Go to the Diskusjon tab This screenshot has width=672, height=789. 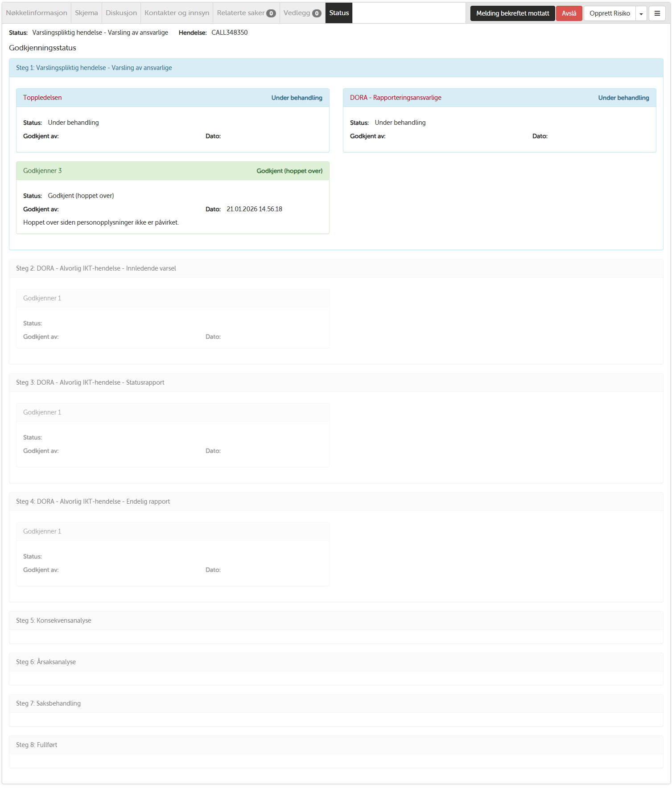point(121,13)
